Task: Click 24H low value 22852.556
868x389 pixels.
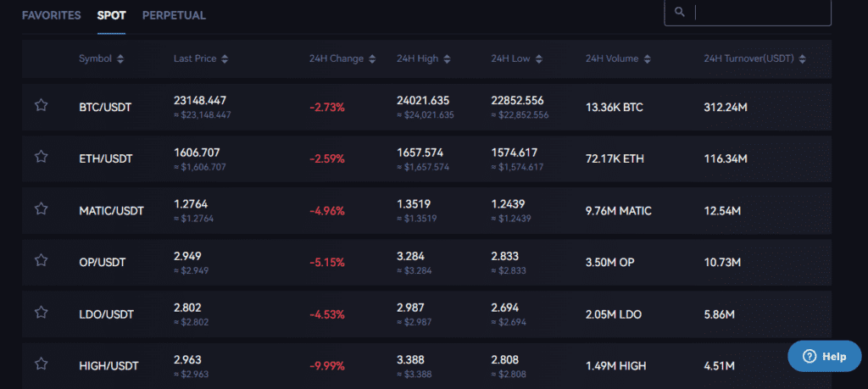Action: (x=518, y=101)
